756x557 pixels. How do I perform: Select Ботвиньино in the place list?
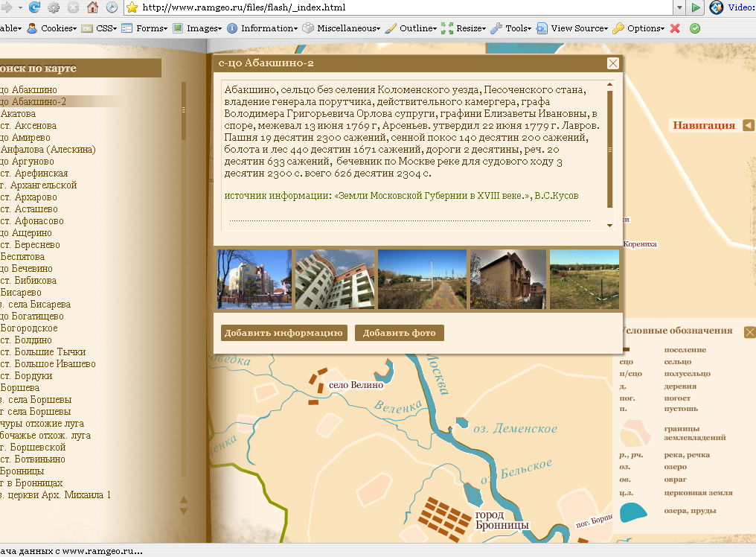(x=33, y=459)
